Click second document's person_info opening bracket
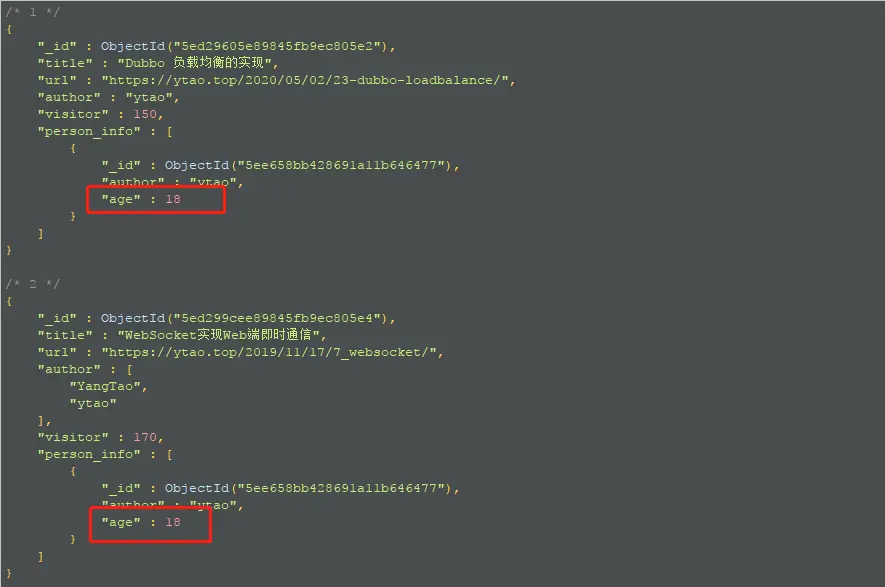This screenshot has height=587, width=885. coord(169,454)
